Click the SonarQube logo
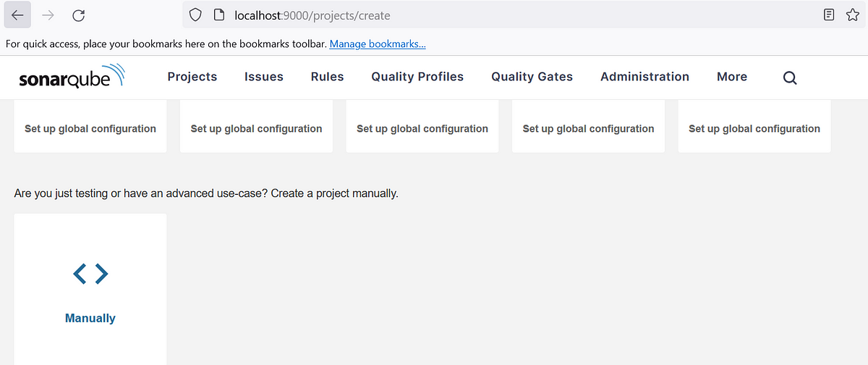The width and height of the screenshot is (868, 365). (72, 77)
